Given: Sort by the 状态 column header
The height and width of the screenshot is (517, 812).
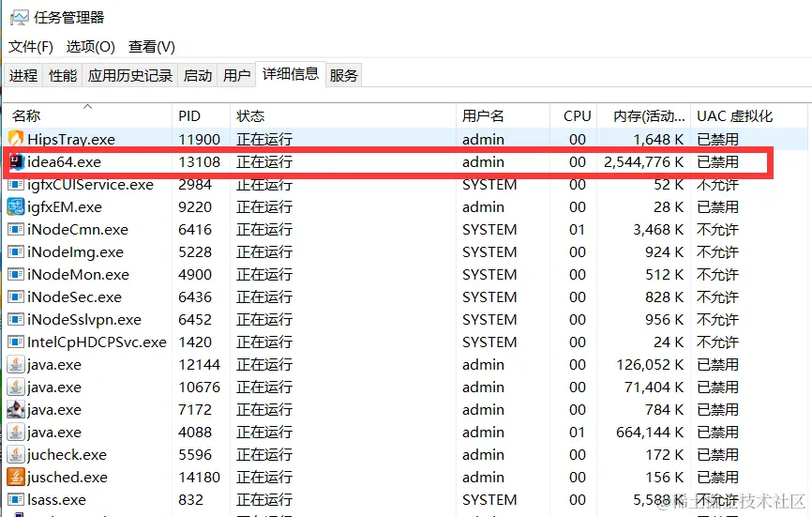Looking at the screenshot, I should coord(343,115).
